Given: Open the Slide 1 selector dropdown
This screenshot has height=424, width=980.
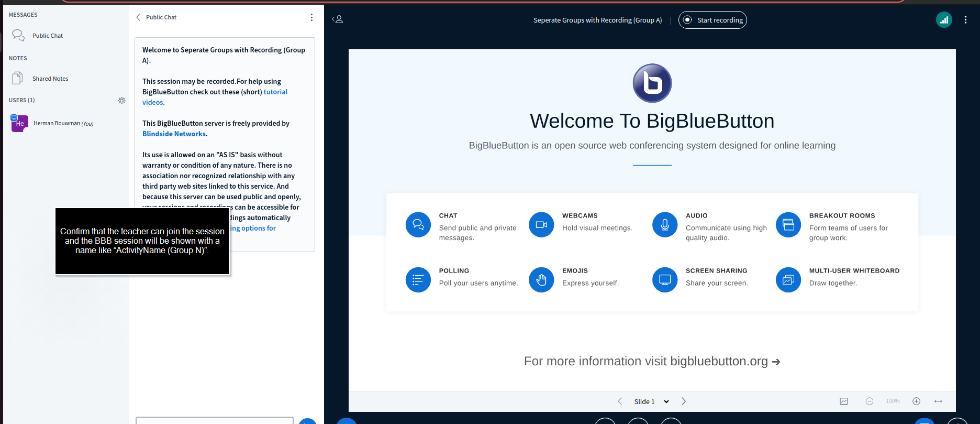Looking at the screenshot, I should click(x=652, y=401).
